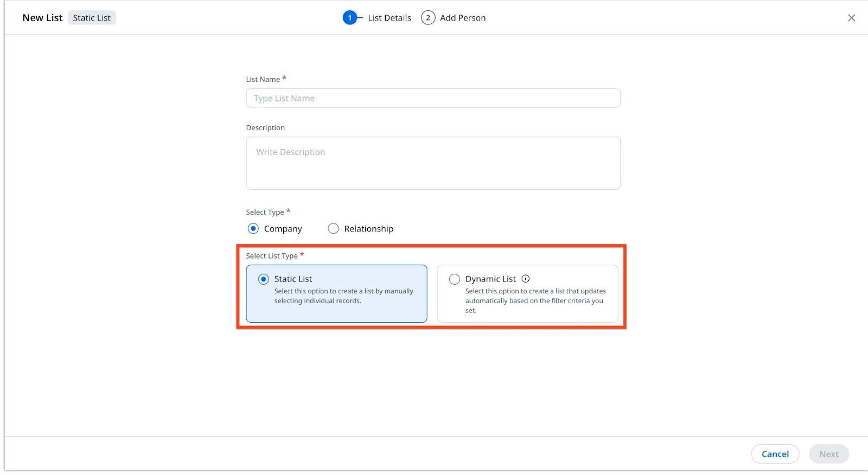Click the Select List Type label

point(272,256)
